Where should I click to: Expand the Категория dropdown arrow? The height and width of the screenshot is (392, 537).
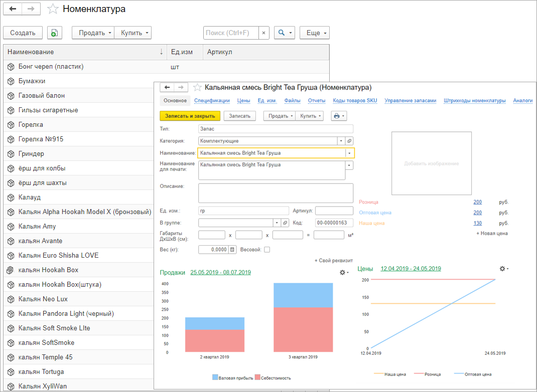pyautogui.click(x=341, y=141)
